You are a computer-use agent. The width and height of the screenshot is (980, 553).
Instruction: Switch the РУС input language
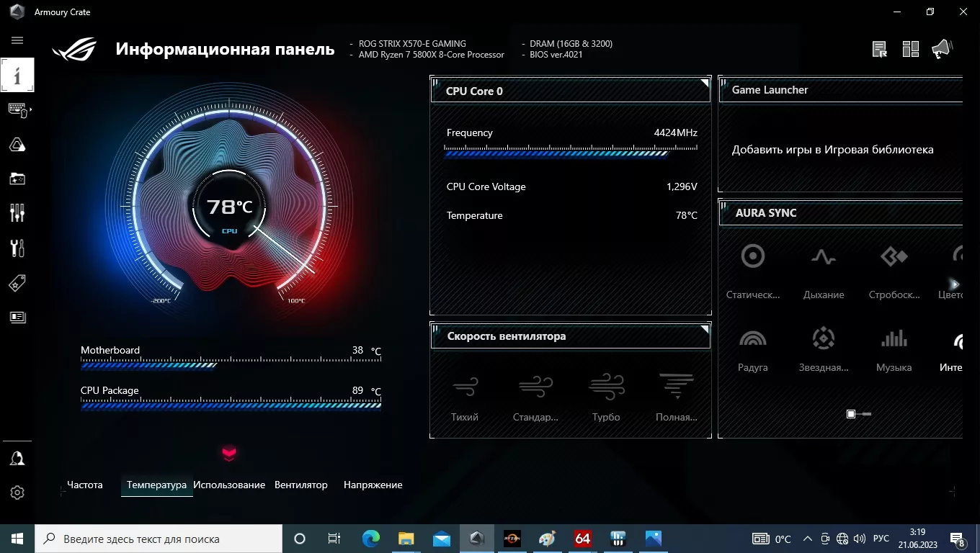(881, 539)
